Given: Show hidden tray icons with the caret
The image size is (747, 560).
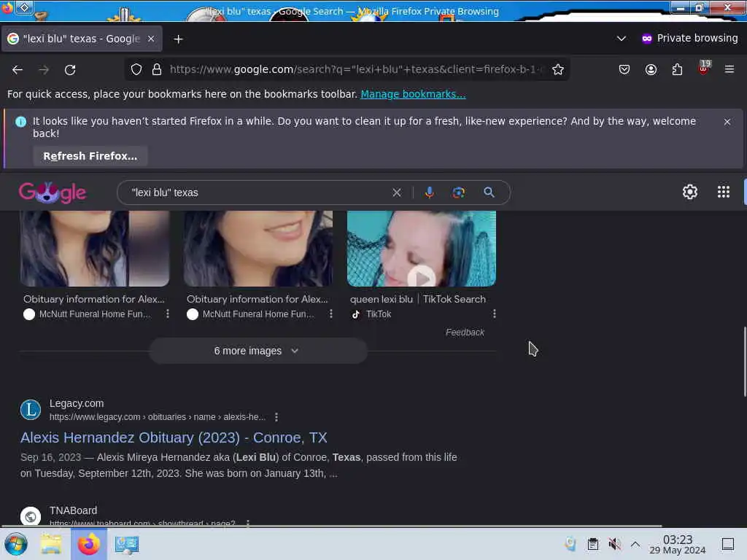Looking at the screenshot, I should [x=635, y=544].
